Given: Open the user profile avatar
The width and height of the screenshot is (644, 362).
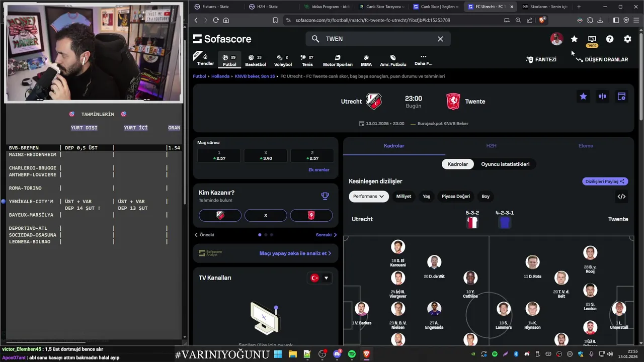Looking at the screenshot, I should [556, 39].
